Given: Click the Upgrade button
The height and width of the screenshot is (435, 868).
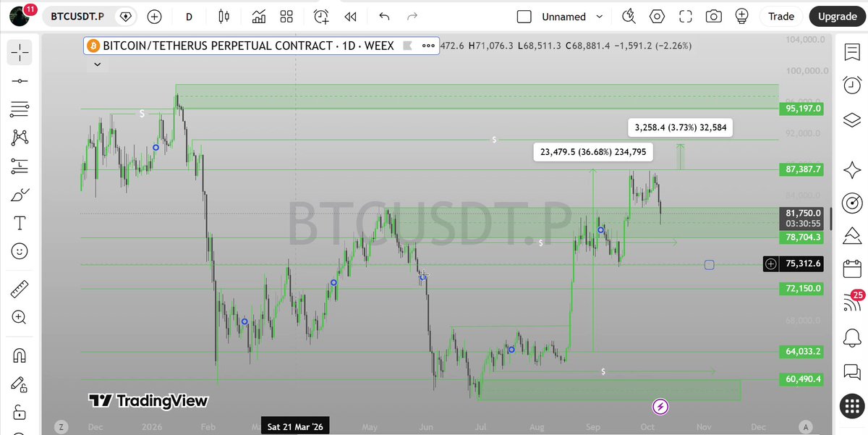Looking at the screenshot, I should tap(837, 16).
